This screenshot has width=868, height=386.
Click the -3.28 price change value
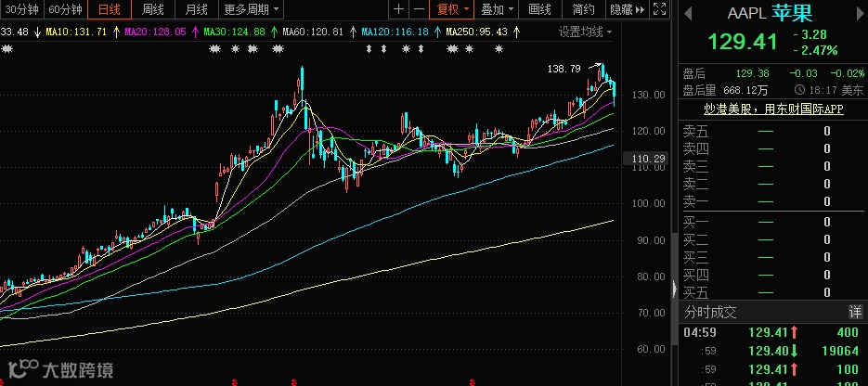(810, 34)
